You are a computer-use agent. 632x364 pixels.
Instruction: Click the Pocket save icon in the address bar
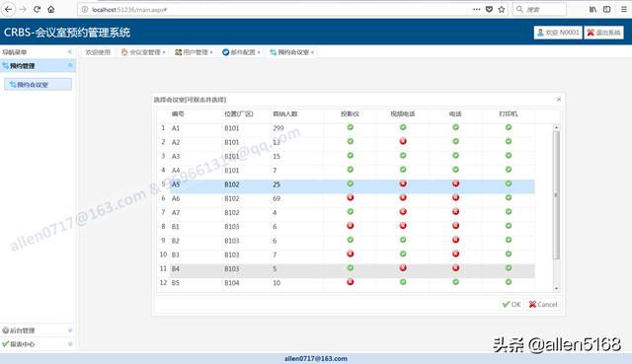489,9
